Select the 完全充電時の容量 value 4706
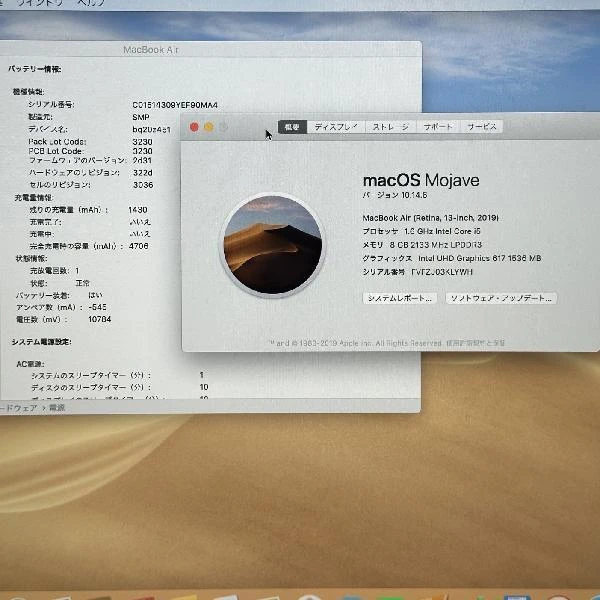600x600 pixels. 139,246
